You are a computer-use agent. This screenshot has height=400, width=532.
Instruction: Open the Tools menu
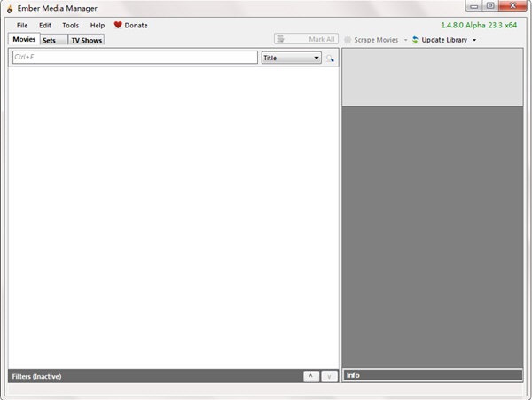coord(70,26)
